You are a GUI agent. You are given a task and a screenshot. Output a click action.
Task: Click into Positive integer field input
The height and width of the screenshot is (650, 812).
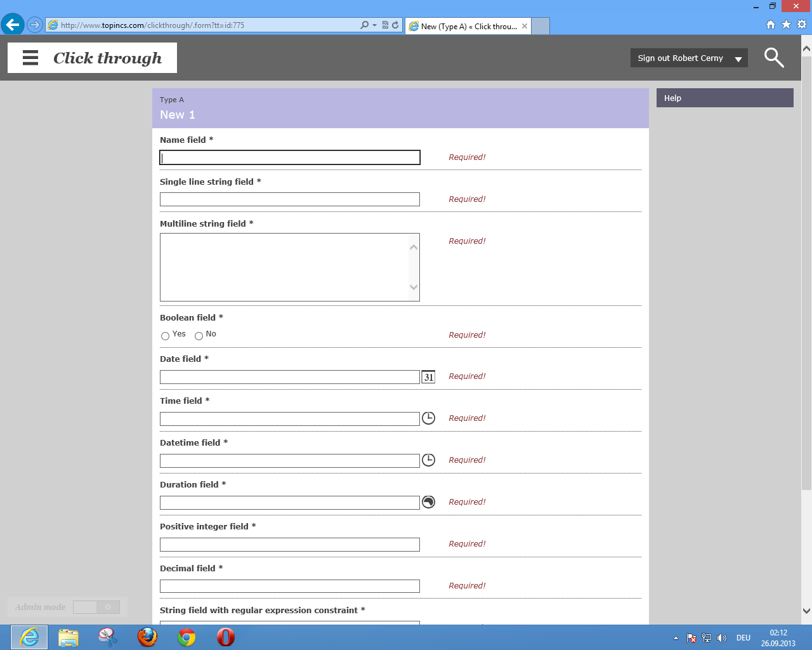290,545
